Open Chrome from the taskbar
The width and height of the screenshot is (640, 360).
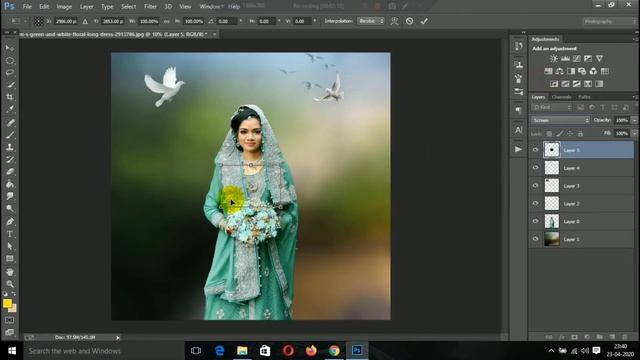click(x=334, y=351)
